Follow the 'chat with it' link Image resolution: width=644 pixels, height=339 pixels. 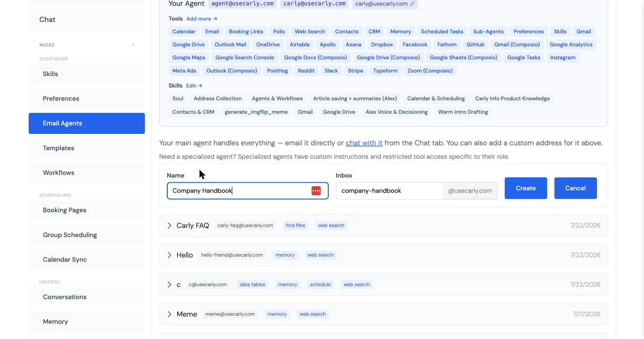(364, 143)
